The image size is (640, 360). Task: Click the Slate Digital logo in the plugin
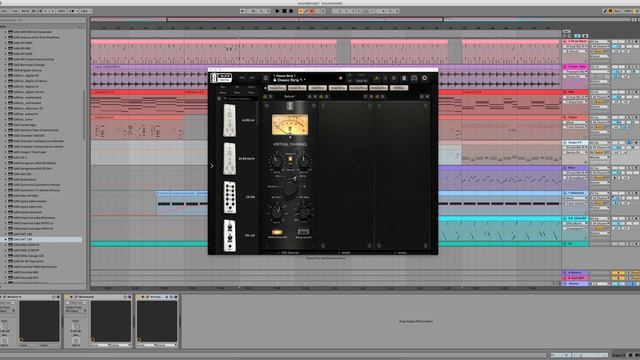coord(221,78)
